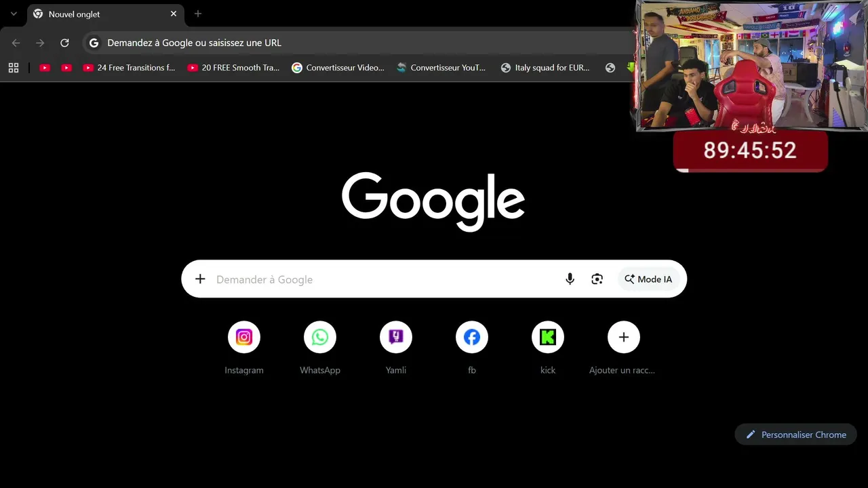The height and width of the screenshot is (488, 868).
Task: Open the second icon-only YouTube bookmark
Action: click(66, 68)
